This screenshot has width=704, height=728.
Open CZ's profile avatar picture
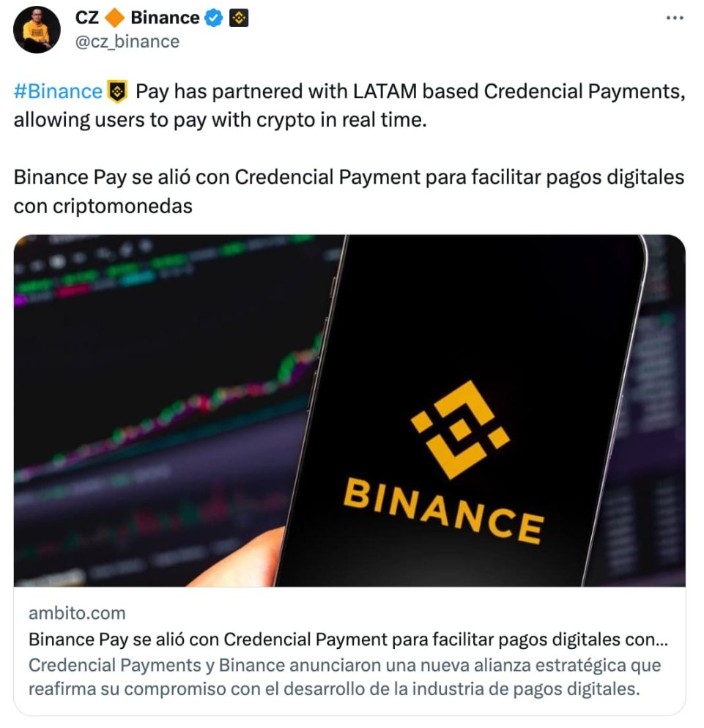(37, 30)
